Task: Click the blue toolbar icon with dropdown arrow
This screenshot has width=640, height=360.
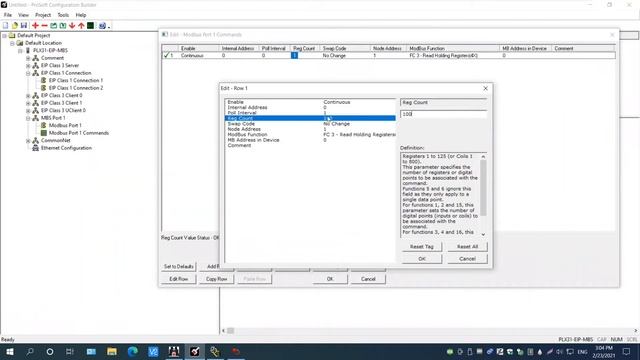Action: point(103,25)
